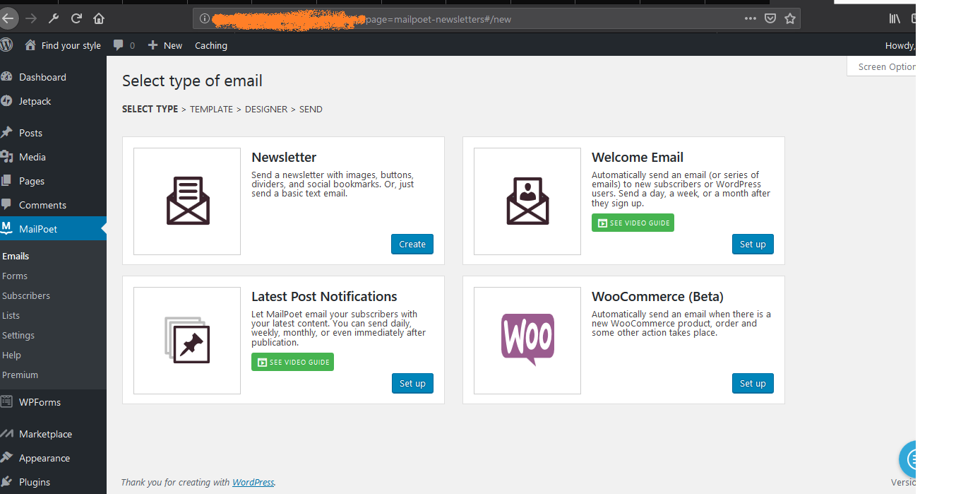Click the WooCommerce Woo logo thumbnail
980x494 pixels.
[527, 341]
